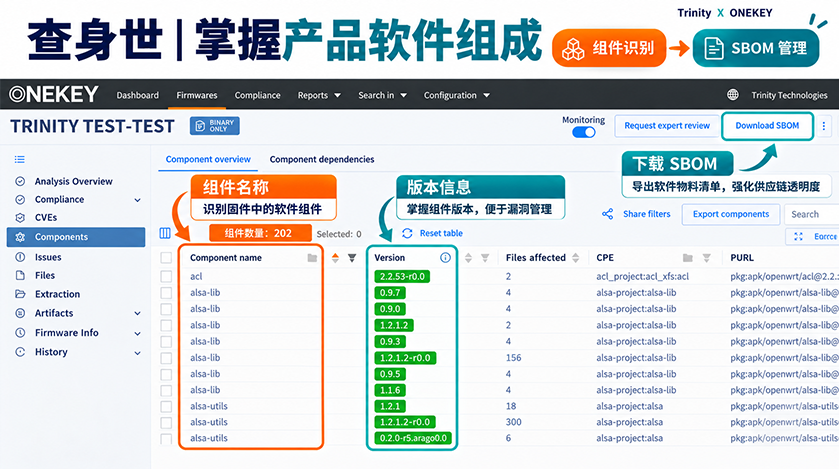The image size is (839, 469).
Task: Click the Export components button
Action: pyautogui.click(x=731, y=214)
